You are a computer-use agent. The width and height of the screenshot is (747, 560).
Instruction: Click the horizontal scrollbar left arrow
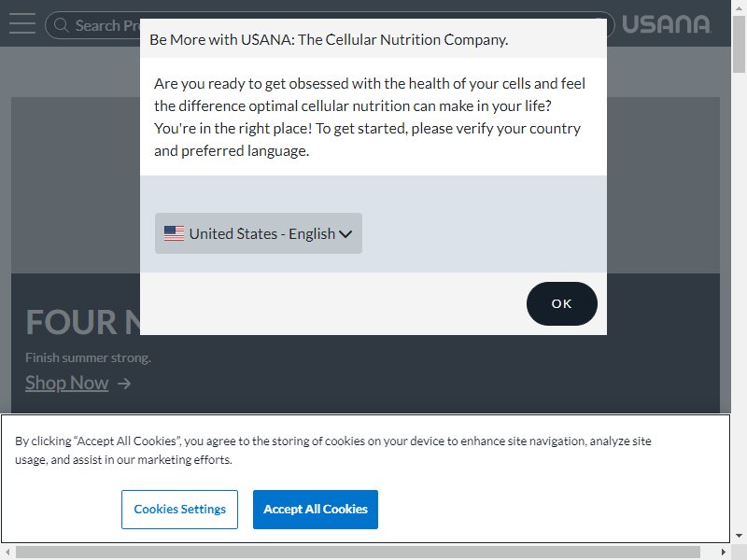point(7,552)
